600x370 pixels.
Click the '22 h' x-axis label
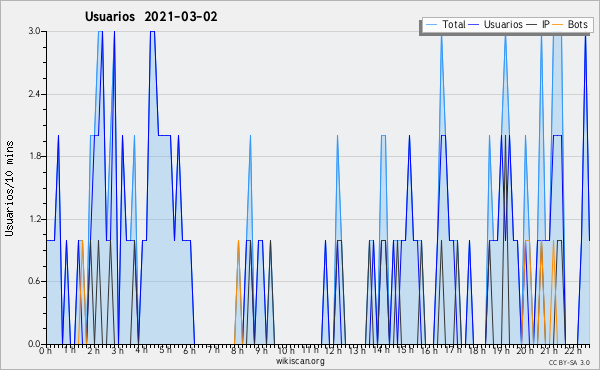pos(573,351)
